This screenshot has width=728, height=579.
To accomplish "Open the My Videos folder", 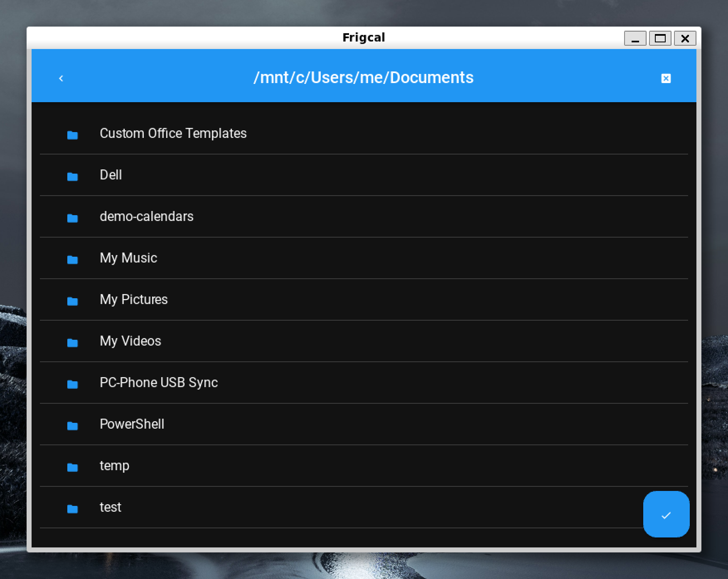I will 364,341.
